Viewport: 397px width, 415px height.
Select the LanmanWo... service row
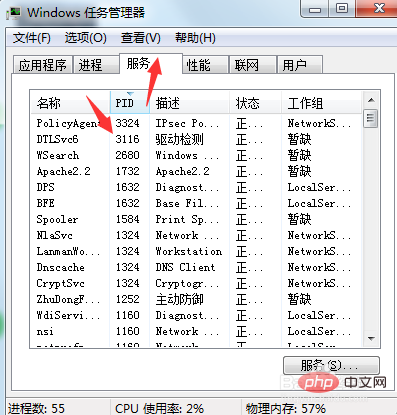(x=195, y=251)
